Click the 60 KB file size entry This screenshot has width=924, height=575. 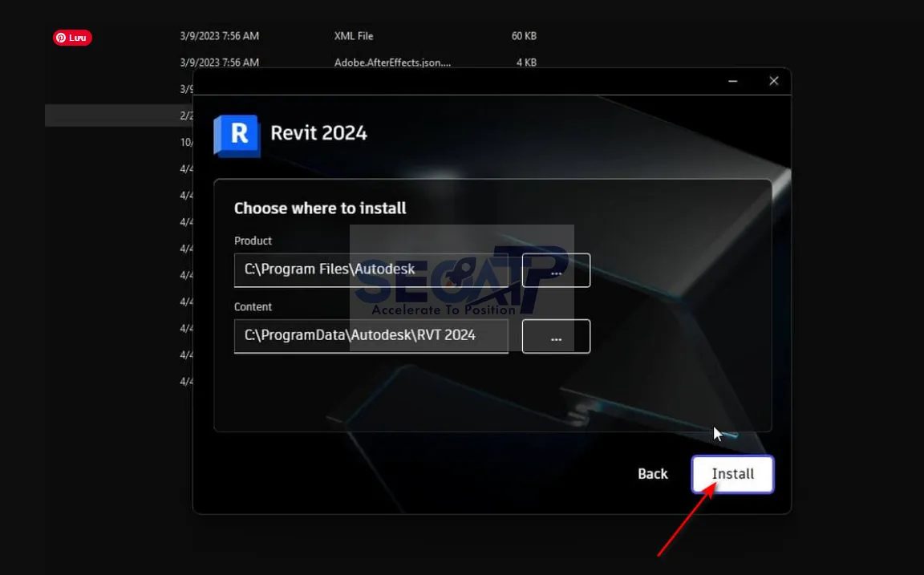524,35
